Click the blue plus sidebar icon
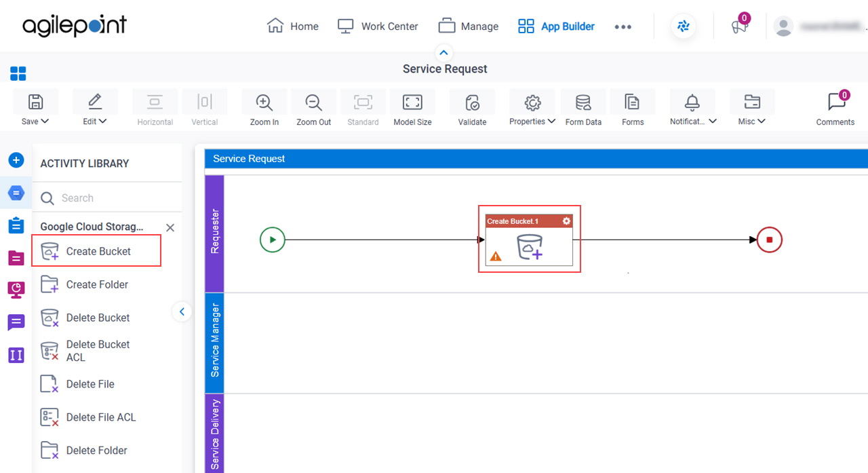Viewport: 868px width, 473px height. coord(16,160)
